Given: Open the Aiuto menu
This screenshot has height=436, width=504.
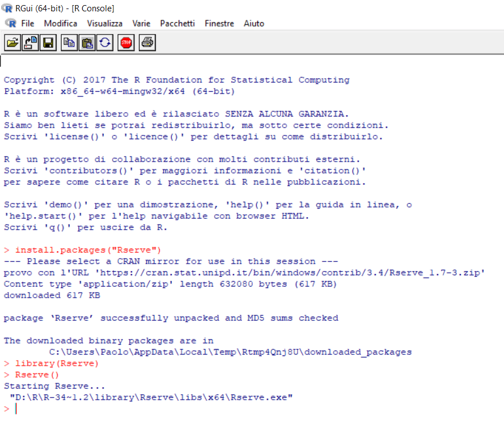Looking at the screenshot, I should click(x=253, y=23).
